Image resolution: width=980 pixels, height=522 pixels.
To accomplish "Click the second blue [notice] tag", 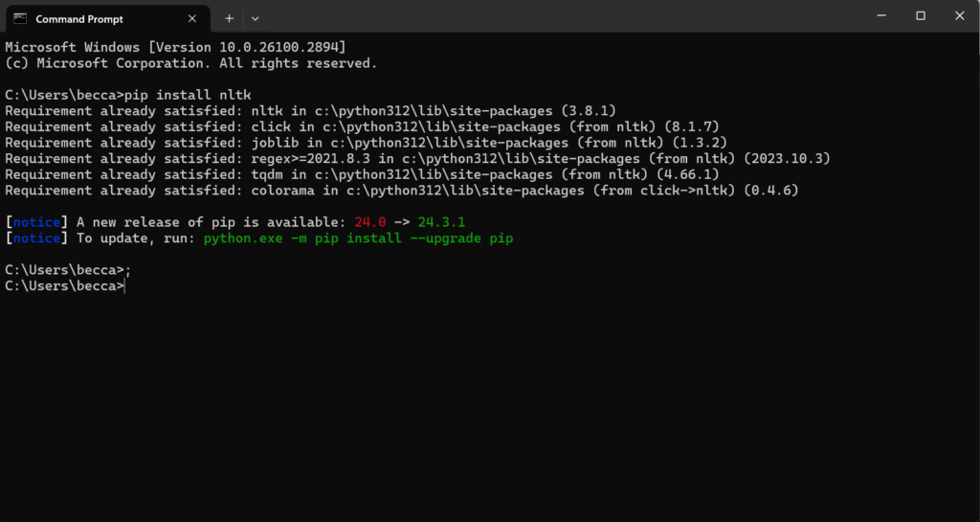I will [x=34, y=238].
